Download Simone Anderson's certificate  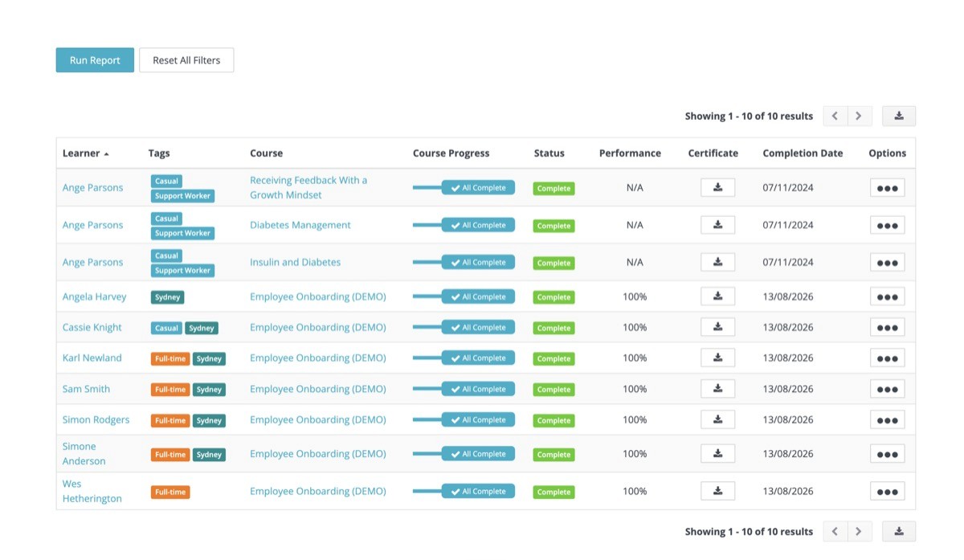pos(717,453)
